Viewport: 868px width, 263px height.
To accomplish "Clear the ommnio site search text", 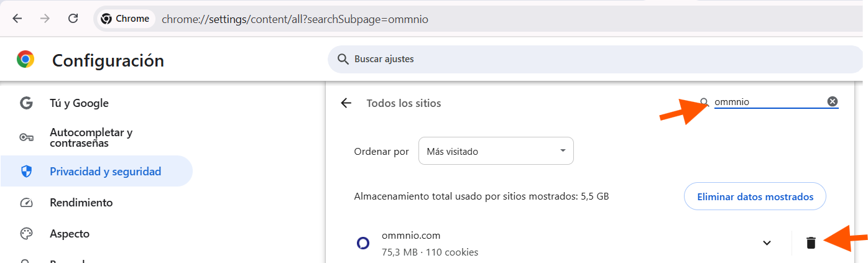I will coord(833,102).
